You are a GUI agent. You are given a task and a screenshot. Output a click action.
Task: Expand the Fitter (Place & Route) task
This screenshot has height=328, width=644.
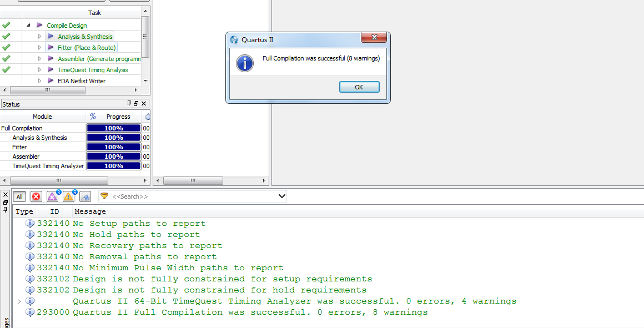click(x=40, y=48)
